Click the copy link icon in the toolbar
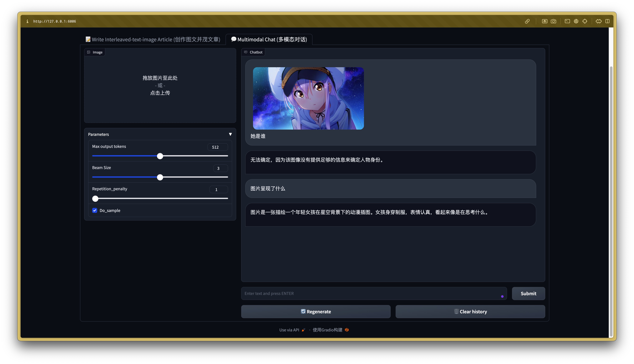 pyautogui.click(x=527, y=21)
